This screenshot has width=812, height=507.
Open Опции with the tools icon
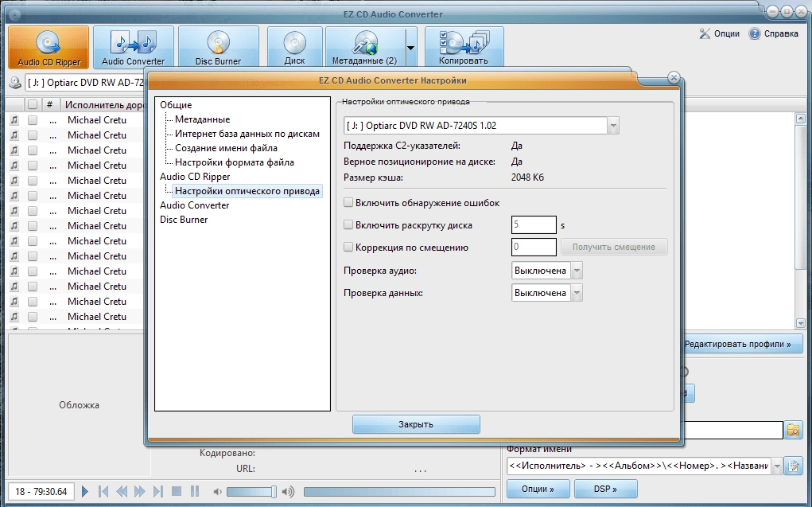pyautogui.click(x=719, y=33)
